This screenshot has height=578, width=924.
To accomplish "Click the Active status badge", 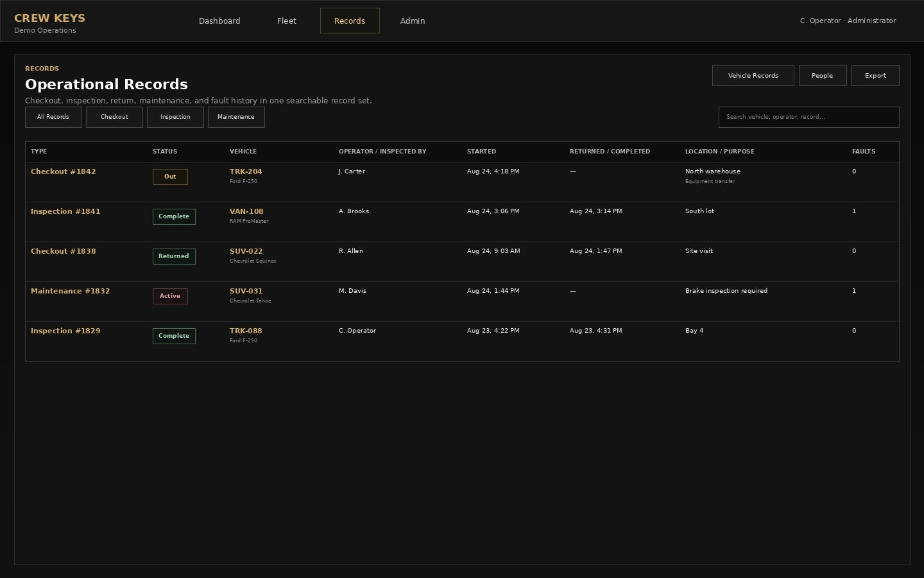I will click(x=170, y=296).
